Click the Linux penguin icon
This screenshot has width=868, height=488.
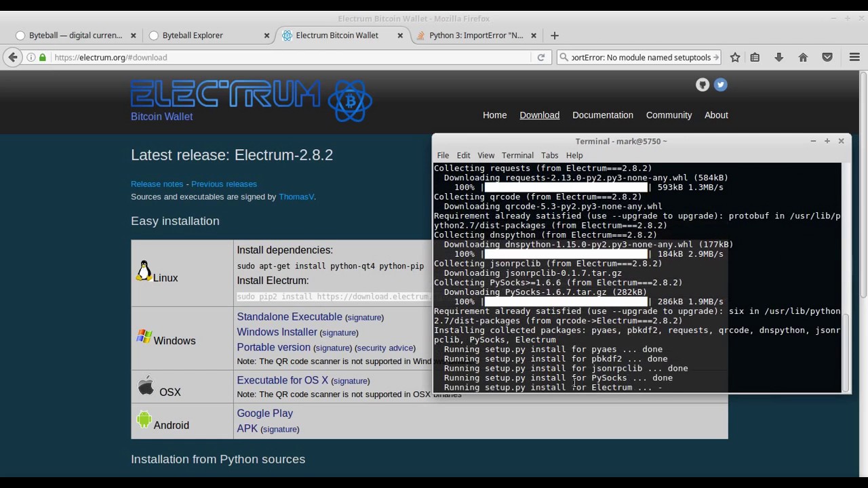pos(144,271)
